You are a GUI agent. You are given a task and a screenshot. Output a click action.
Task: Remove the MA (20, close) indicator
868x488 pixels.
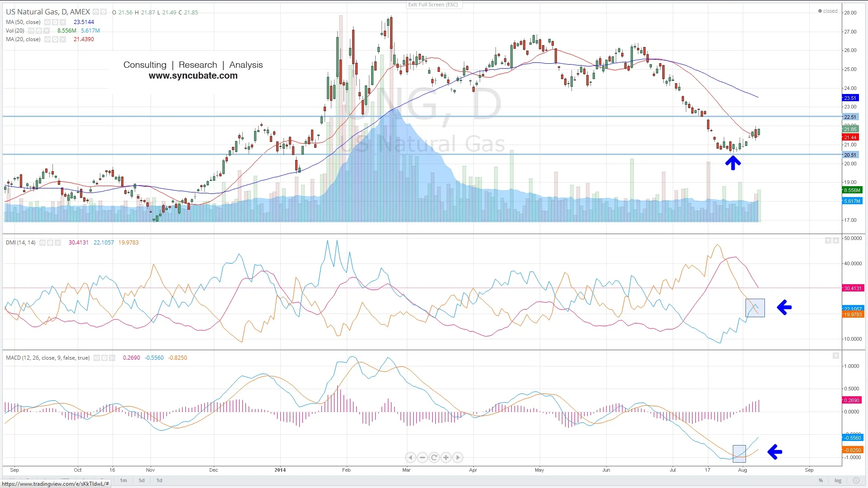coord(63,39)
